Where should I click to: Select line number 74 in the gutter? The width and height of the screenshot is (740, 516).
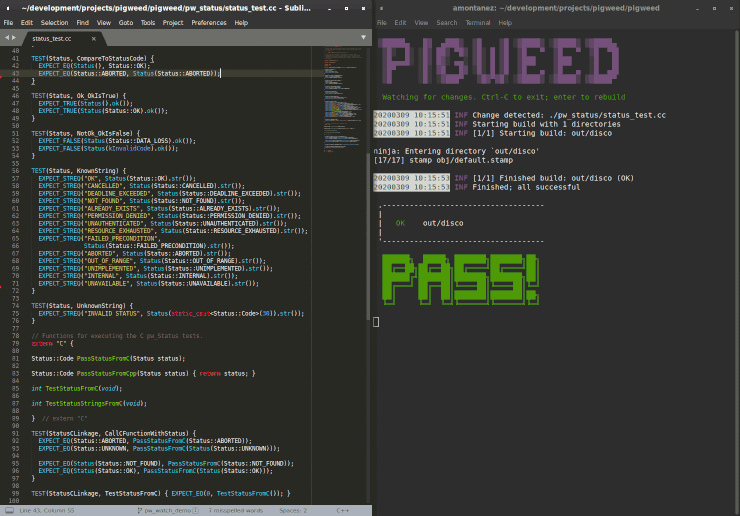point(16,306)
